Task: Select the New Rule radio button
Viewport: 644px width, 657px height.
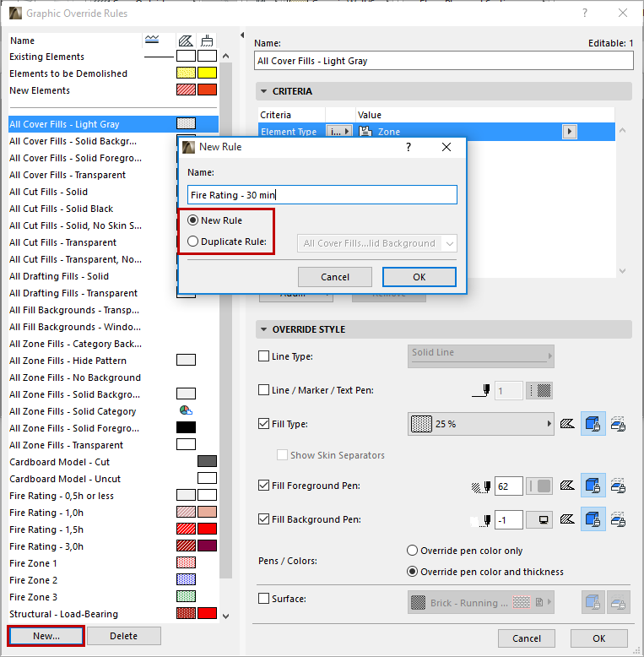Action: (x=192, y=220)
